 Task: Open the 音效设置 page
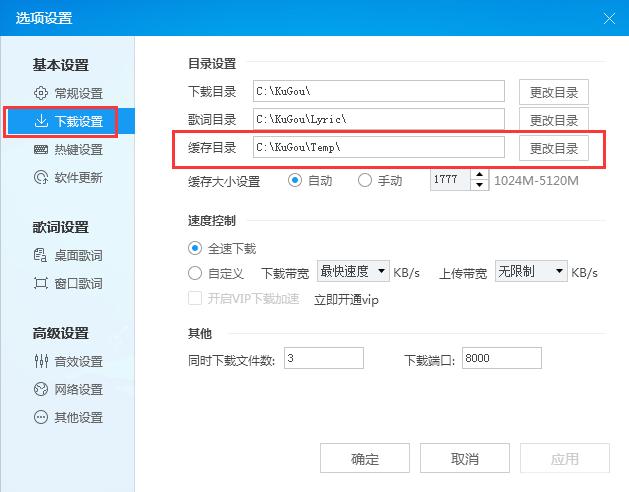pos(79,362)
